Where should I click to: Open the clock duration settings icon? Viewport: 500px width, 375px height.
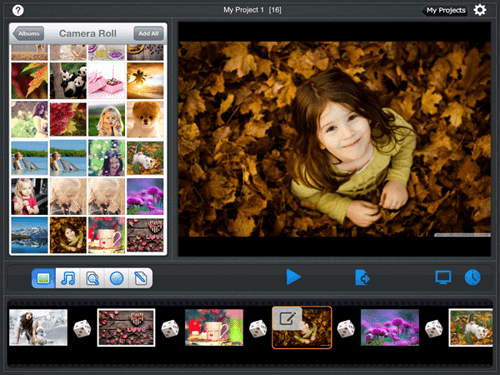pos(473,277)
